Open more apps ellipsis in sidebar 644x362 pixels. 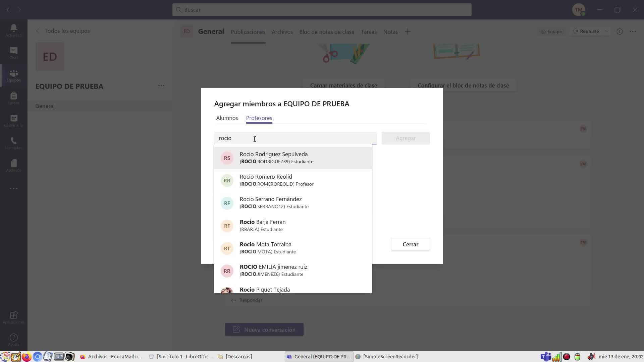[13, 188]
